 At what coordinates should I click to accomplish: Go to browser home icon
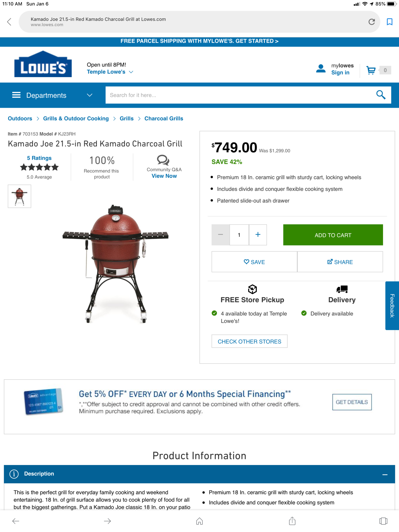coord(199,521)
